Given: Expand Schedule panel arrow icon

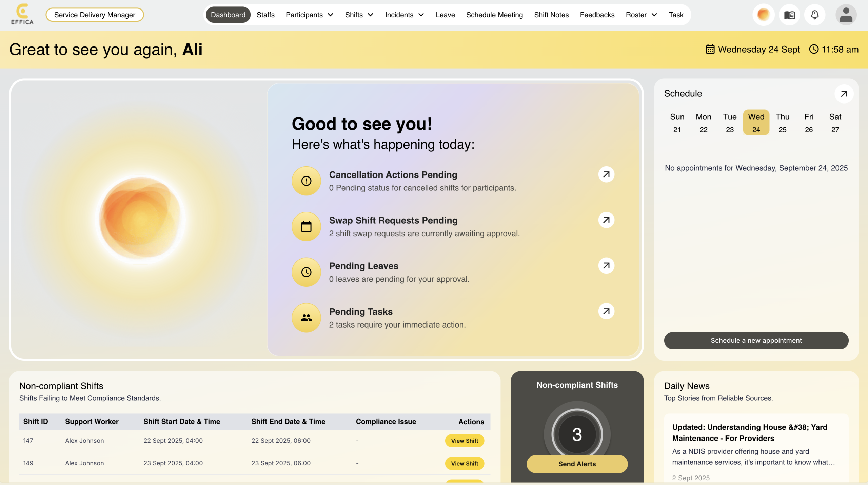Looking at the screenshot, I should (x=844, y=94).
